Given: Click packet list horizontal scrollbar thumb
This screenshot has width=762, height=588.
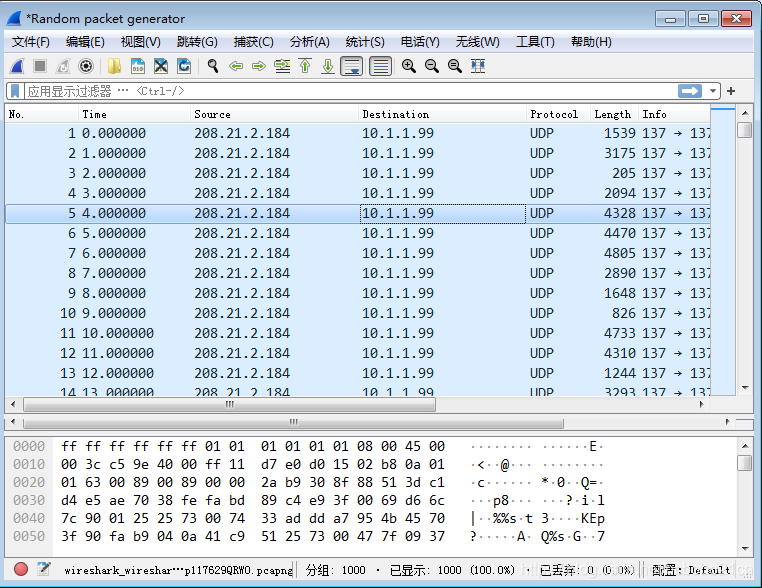Looking at the screenshot, I should click(x=229, y=404).
